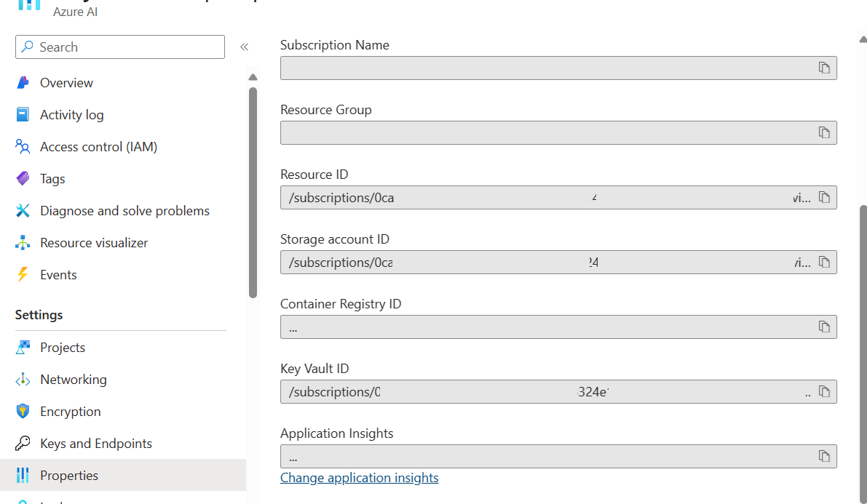Image resolution: width=867 pixels, height=504 pixels.
Task: Open Access control (IAM) via its icon
Action: coord(24,146)
